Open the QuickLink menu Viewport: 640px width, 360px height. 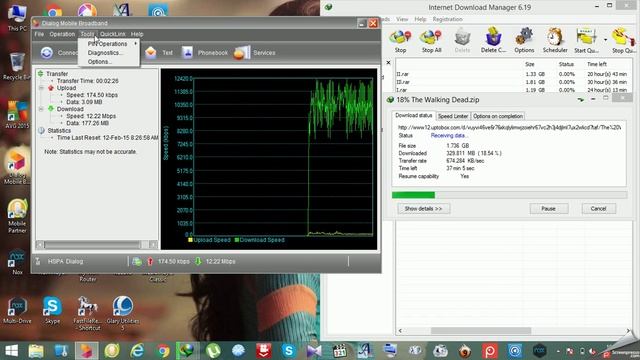pos(113,34)
